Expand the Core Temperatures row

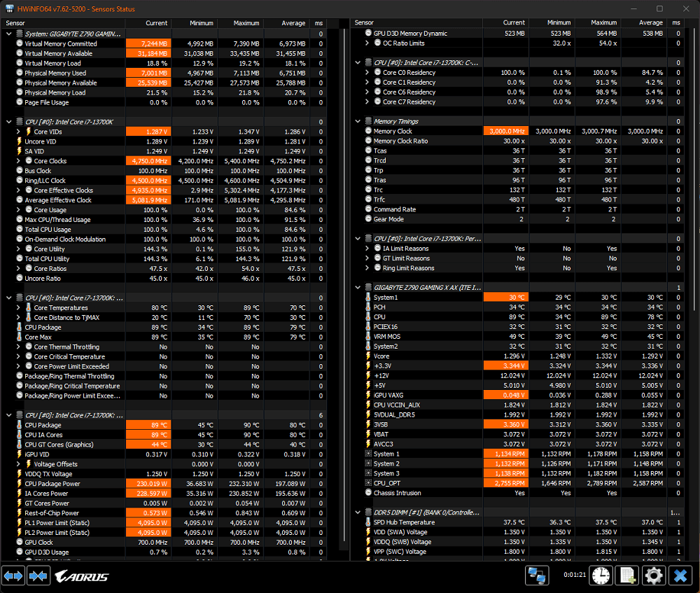coord(18,307)
